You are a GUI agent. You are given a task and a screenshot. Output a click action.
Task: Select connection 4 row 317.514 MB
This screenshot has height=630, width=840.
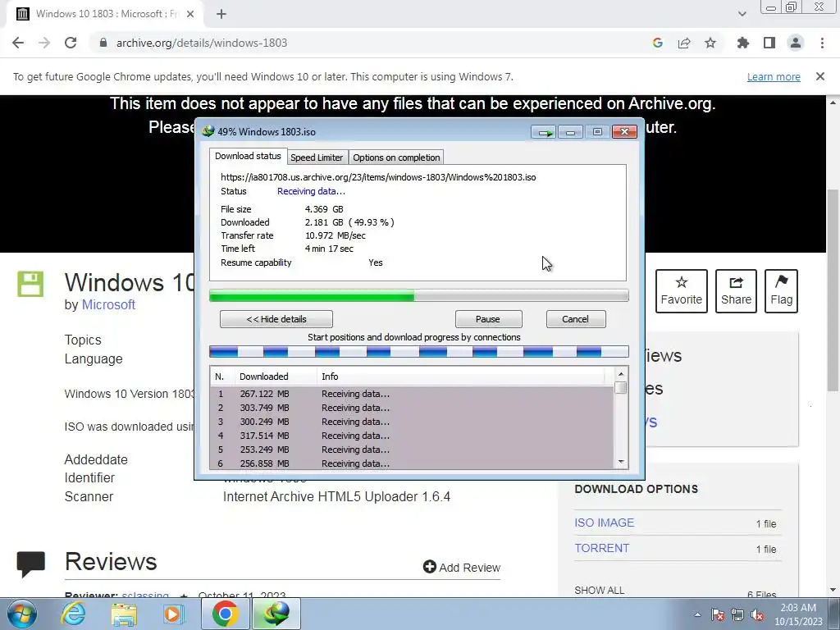(x=412, y=436)
